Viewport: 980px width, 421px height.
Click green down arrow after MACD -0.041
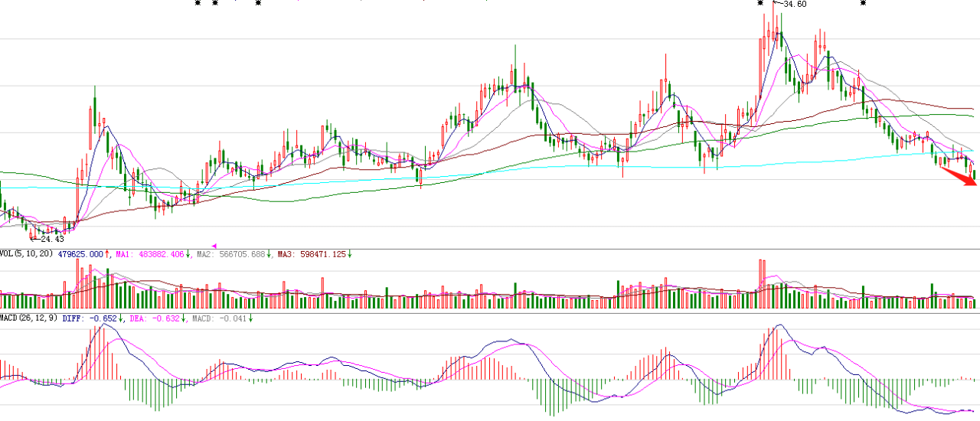coord(250,318)
